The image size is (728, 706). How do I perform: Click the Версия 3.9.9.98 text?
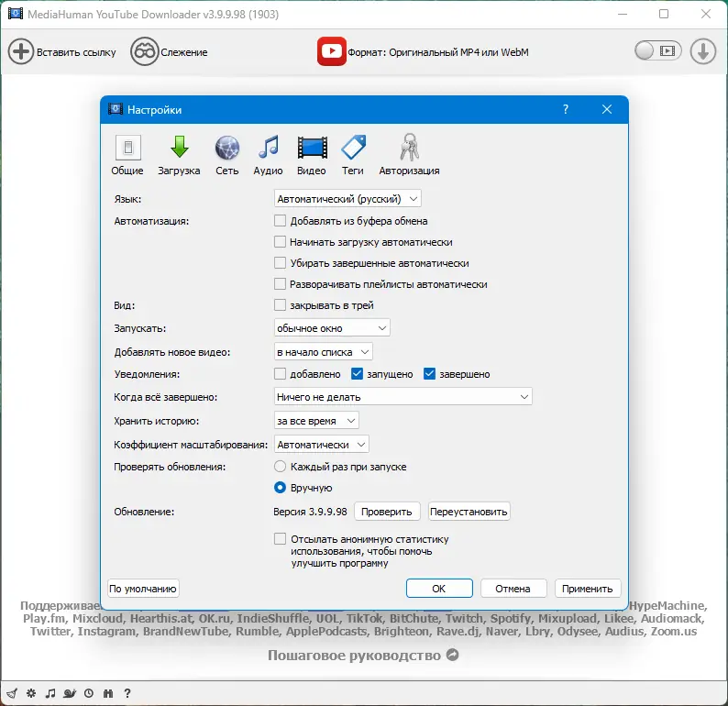coord(310,512)
